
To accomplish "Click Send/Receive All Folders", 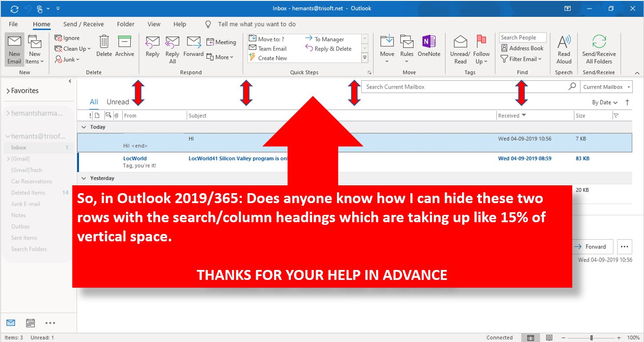I will coord(599,49).
